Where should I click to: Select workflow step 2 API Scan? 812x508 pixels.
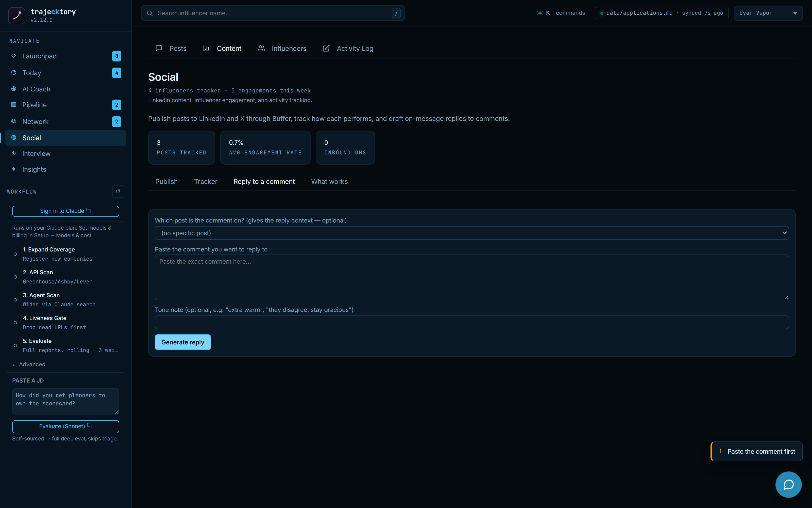click(66, 277)
